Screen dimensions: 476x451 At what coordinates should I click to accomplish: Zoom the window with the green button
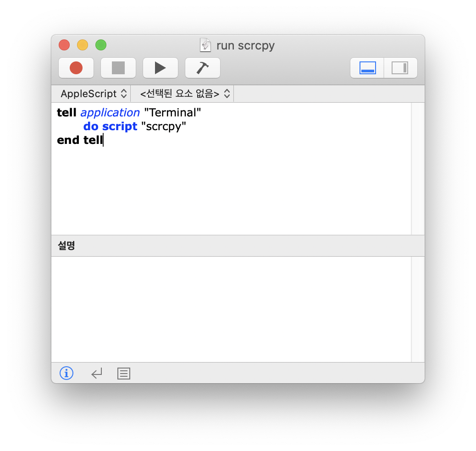(101, 45)
